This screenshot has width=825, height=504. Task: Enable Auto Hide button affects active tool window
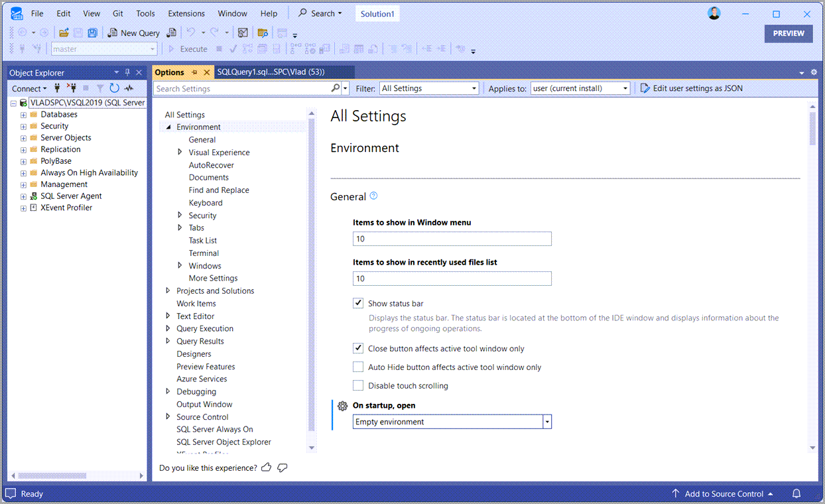[358, 367]
